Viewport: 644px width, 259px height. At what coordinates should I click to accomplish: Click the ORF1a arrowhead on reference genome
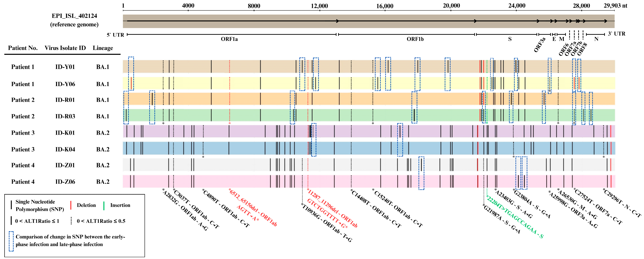(338, 21)
